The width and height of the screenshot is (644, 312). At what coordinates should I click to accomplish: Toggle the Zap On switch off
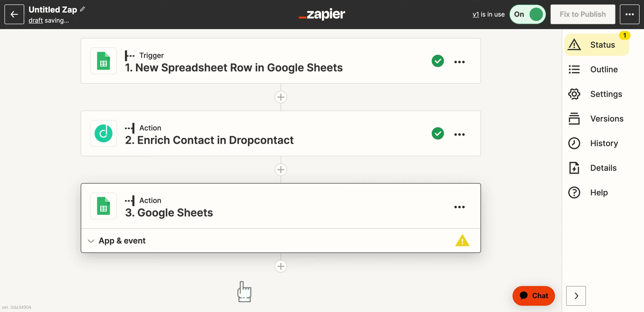528,14
